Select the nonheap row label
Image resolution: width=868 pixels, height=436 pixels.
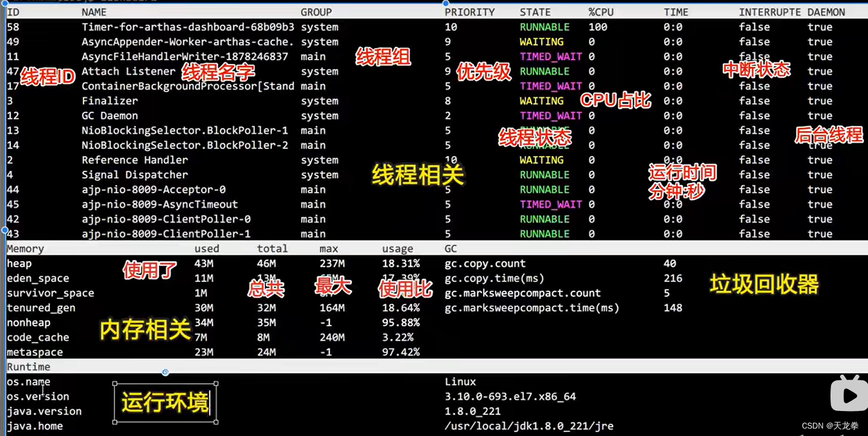tap(28, 322)
